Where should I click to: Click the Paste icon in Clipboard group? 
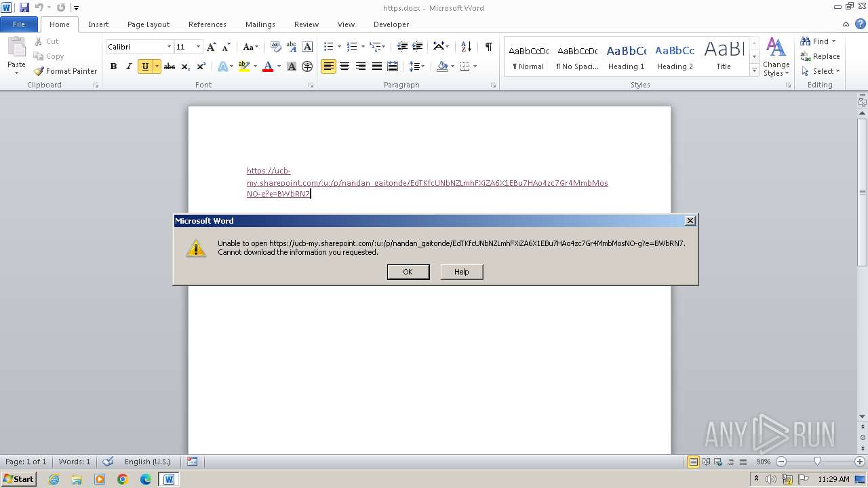[16, 48]
